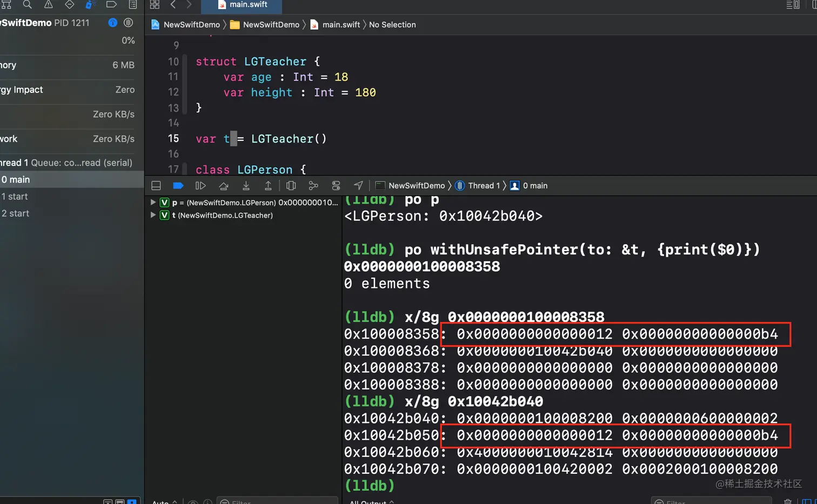Step into the current call

pyautogui.click(x=246, y=186)
